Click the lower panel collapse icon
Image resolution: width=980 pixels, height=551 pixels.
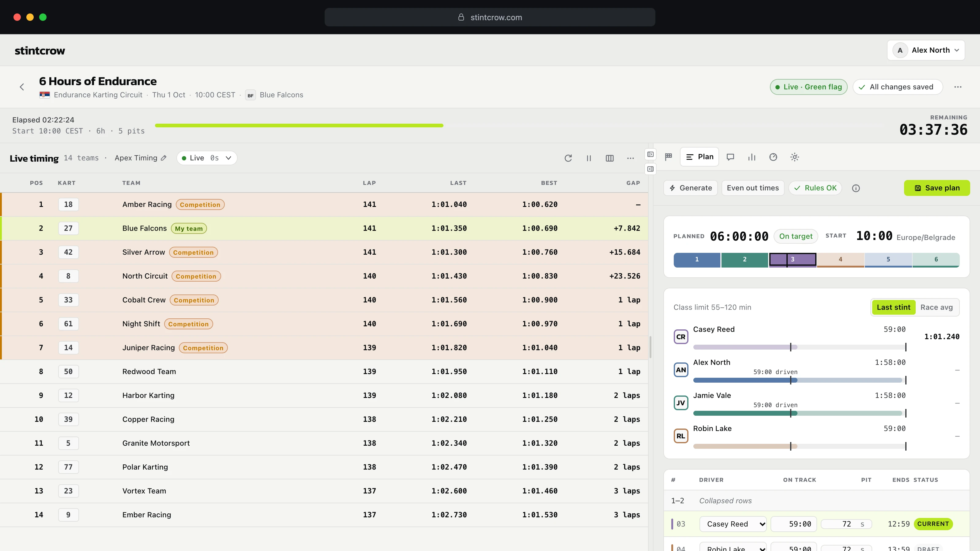click(650, 169)
